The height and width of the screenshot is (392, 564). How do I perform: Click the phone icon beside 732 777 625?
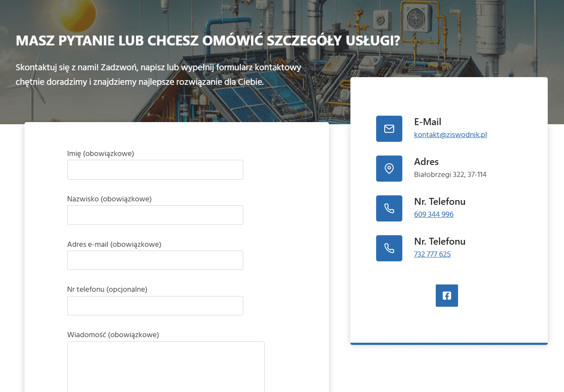(389, 248)
